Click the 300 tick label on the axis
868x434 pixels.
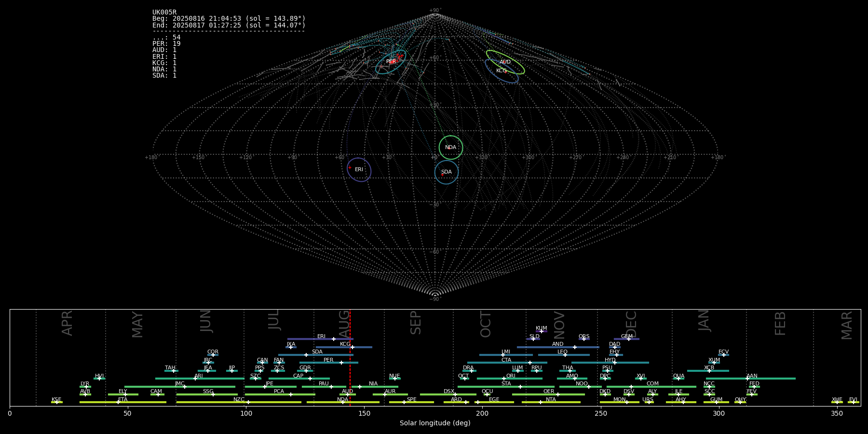pos(719,413)
